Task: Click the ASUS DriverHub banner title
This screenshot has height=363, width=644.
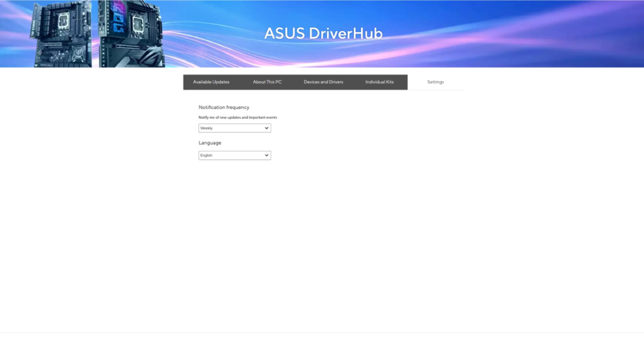Action: click(x=323, y=34)
